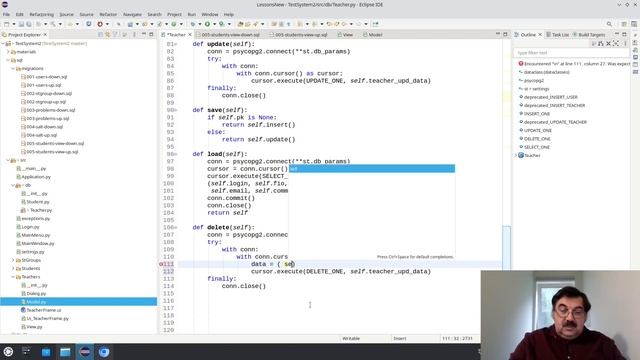Open the Window menu
This screenshot has width=640, height=360.
pos(210,14)
